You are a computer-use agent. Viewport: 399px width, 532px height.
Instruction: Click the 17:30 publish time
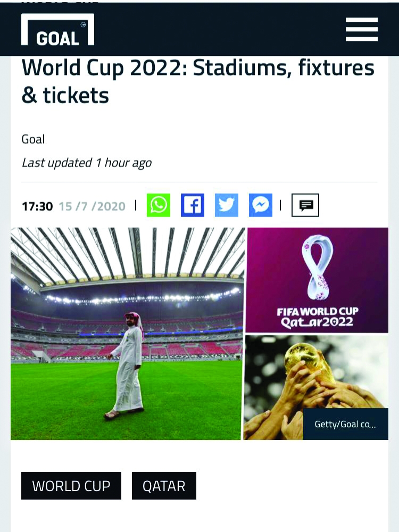(x=37, y=206)
